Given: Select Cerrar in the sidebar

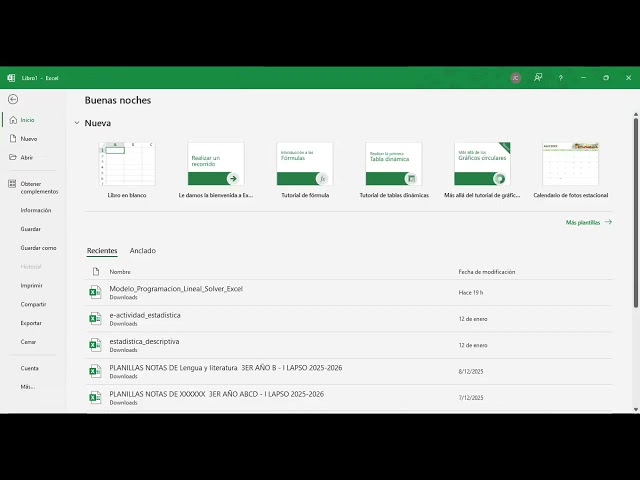Looking at the screenshot, I should coord(28,342).
